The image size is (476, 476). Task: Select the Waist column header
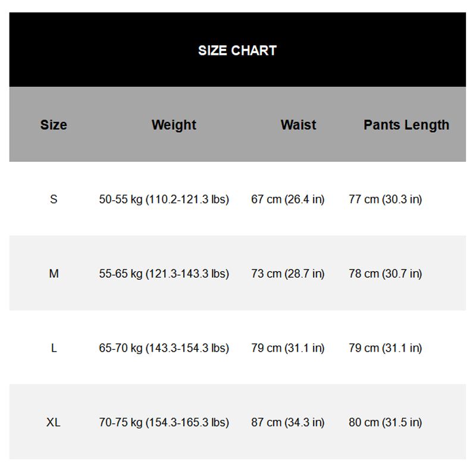[x=298, y=125]
